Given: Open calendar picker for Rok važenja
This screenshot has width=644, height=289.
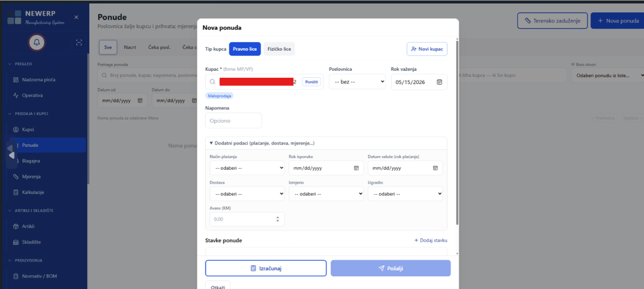Looking at the screenshot, I should click(439, 82).
